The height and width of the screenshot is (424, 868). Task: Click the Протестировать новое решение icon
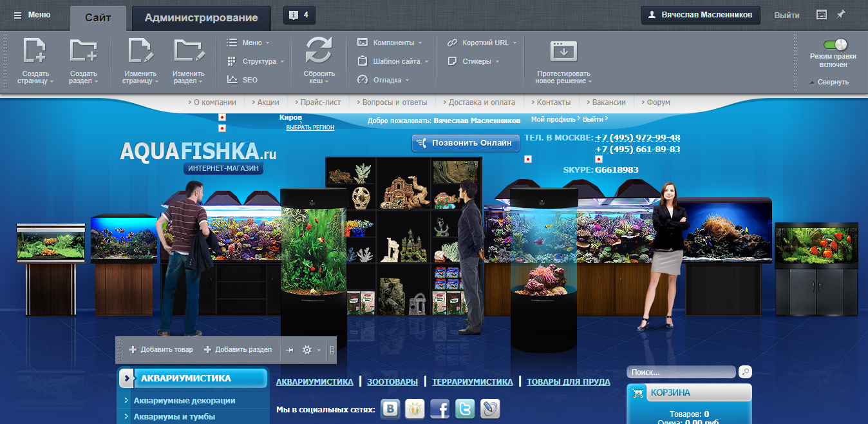tap(563, 51)
